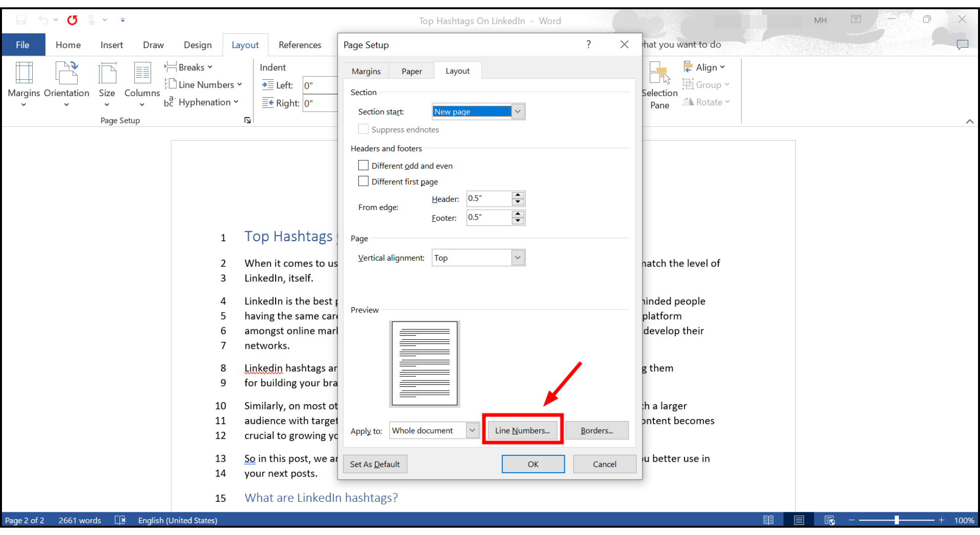Open the Vertical alignment dropdown
980x535 pixels.
(518, 258)
